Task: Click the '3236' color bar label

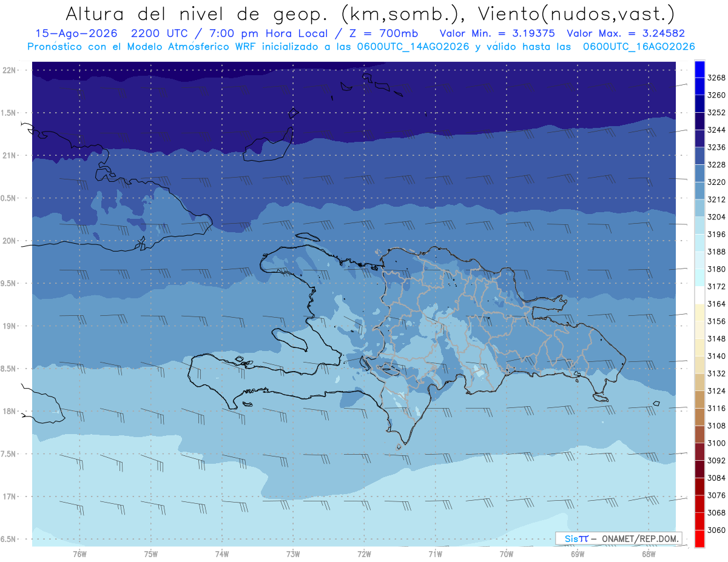Action: coord(716,147)
